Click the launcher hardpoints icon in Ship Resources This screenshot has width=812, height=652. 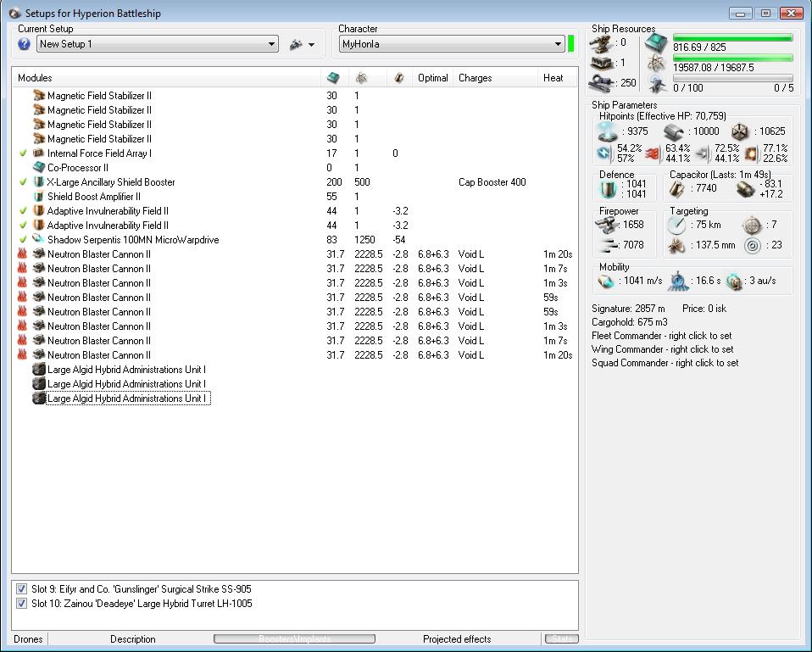[x=603, y=64]
